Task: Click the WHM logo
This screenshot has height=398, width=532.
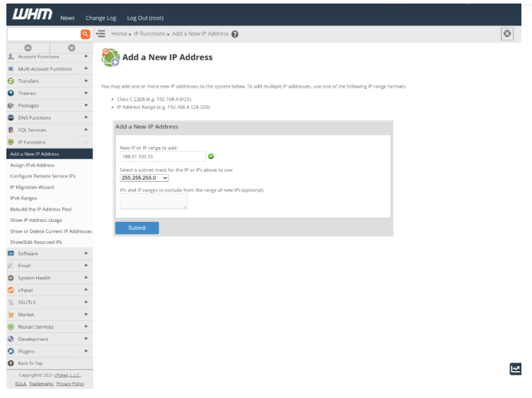Action: (x=33, y=16)
